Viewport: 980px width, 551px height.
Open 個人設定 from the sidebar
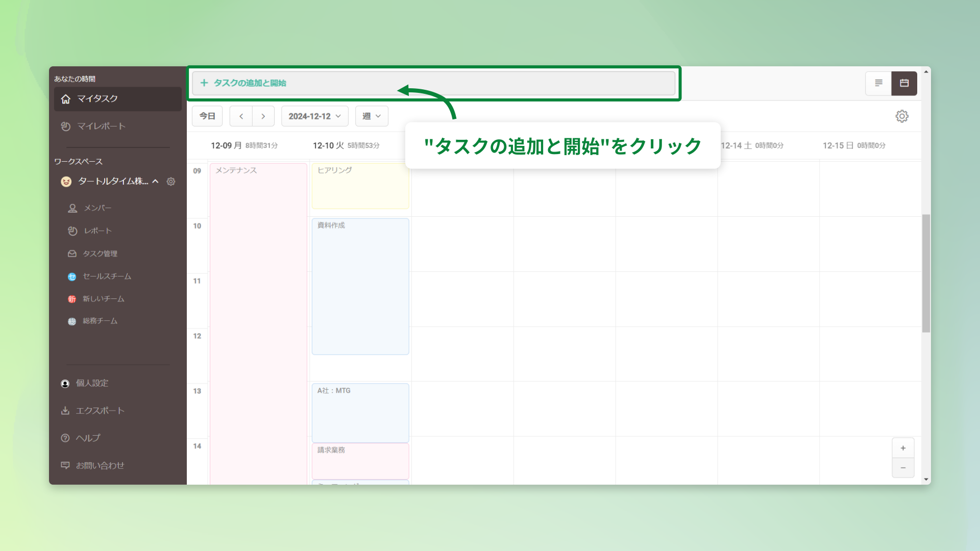[x=92, y=383]
